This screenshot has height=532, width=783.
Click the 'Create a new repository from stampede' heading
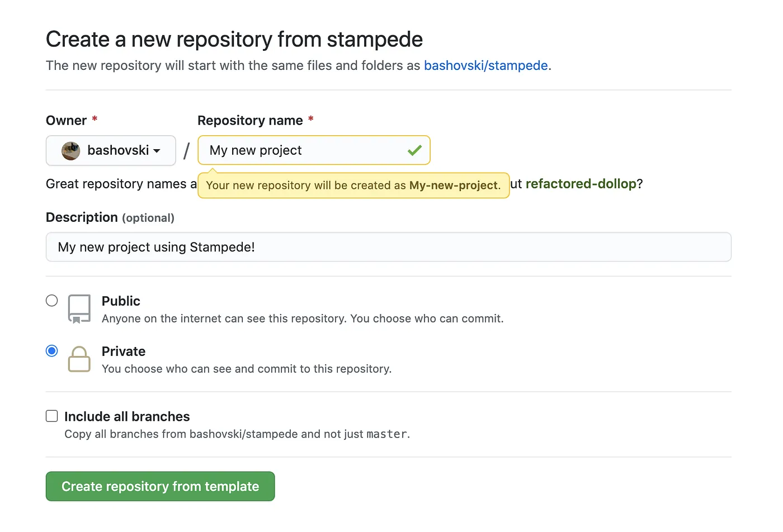click(x=234, y=39)
